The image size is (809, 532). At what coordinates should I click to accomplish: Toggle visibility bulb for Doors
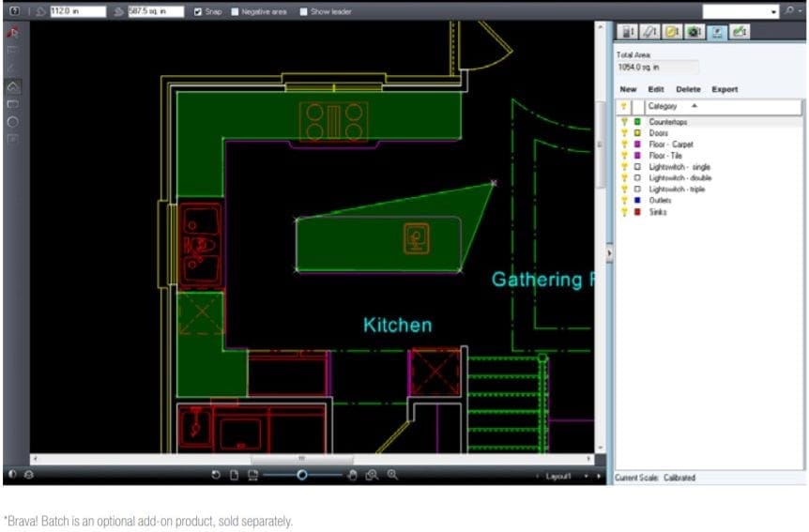tap(624, 133)
